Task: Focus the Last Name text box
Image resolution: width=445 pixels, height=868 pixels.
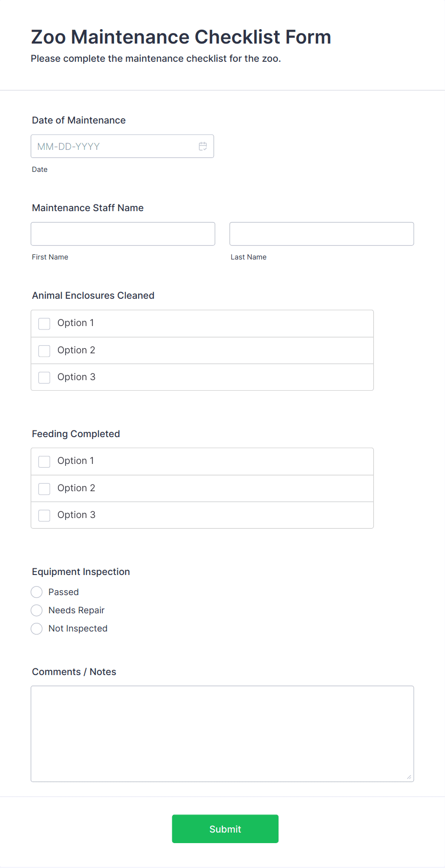Action: click(322, 234)
